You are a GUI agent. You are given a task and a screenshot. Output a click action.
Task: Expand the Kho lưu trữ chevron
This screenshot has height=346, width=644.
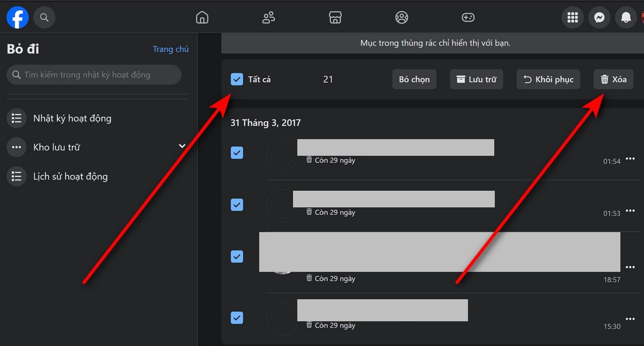click(182, 146)
